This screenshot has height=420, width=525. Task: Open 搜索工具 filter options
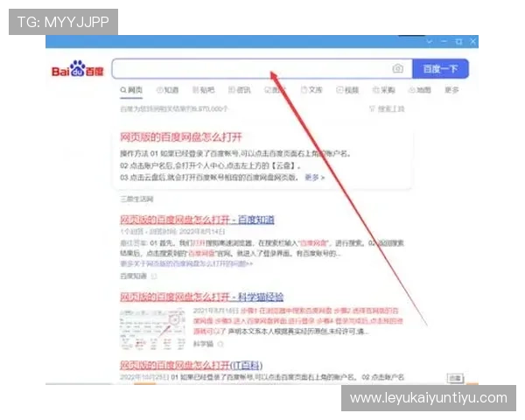(387, 108)
